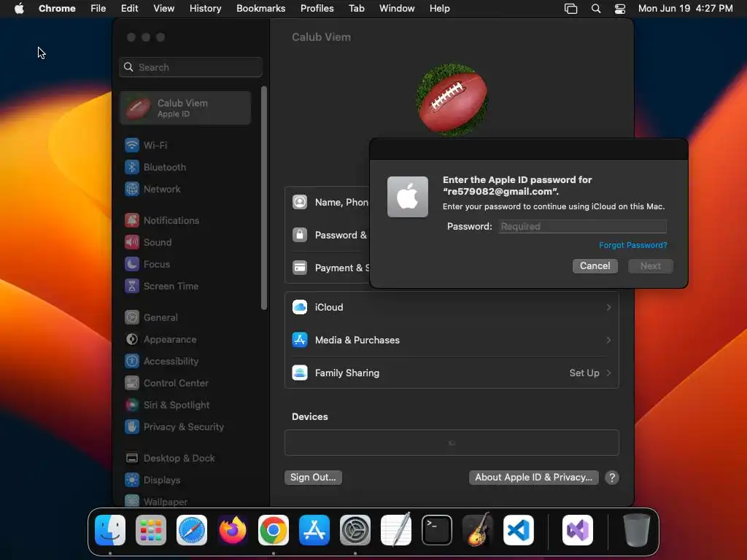The image size is (747, 560).
Task: Open Finder from the Dock
Action: (x=110, y=530)
